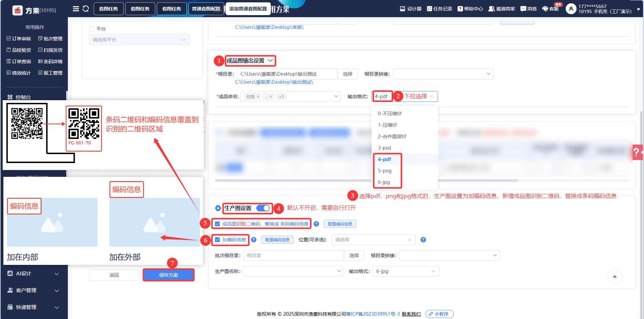
Task: Remove the 材质 tag from 成品命名
Action: coord(258,97)
